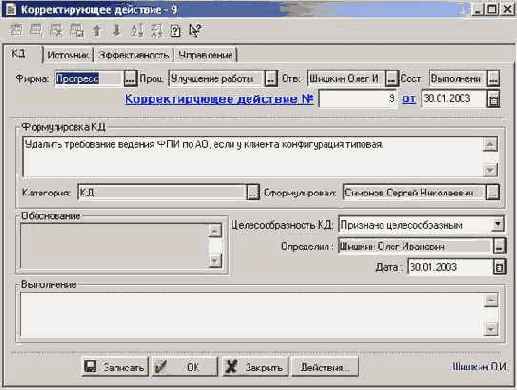Screen dimensions: 517x390
Task: Click the Закрыть button
Action: tap(255, 367)
